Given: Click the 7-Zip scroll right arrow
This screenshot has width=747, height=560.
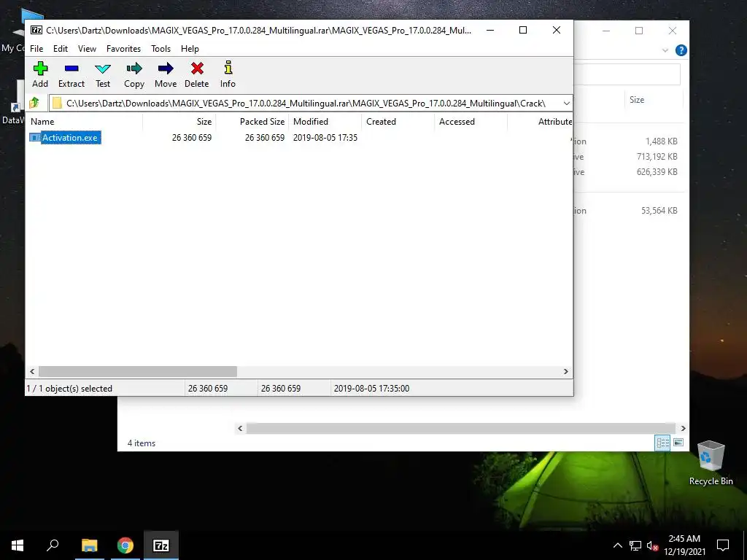Looking at the screenshot, I should tap(566, 371).
